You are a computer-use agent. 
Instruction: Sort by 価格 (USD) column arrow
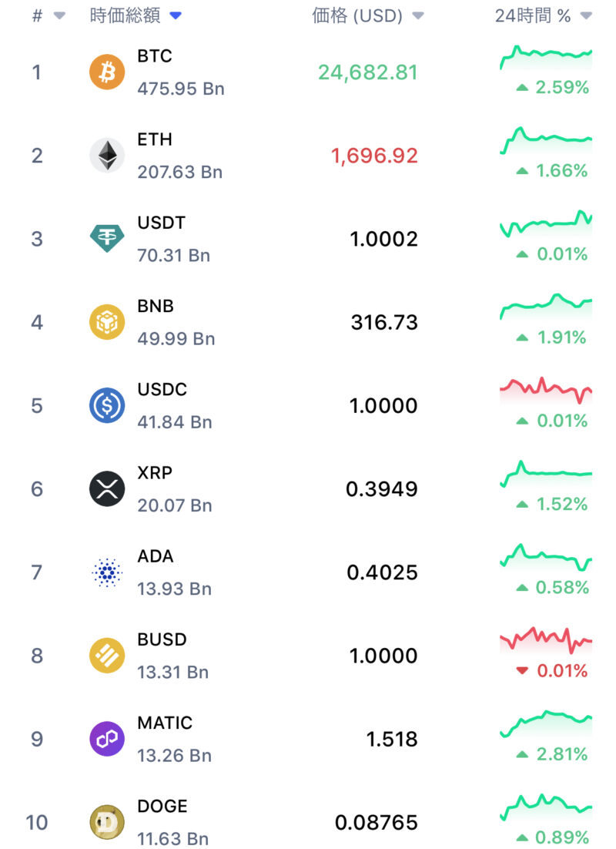418,16
